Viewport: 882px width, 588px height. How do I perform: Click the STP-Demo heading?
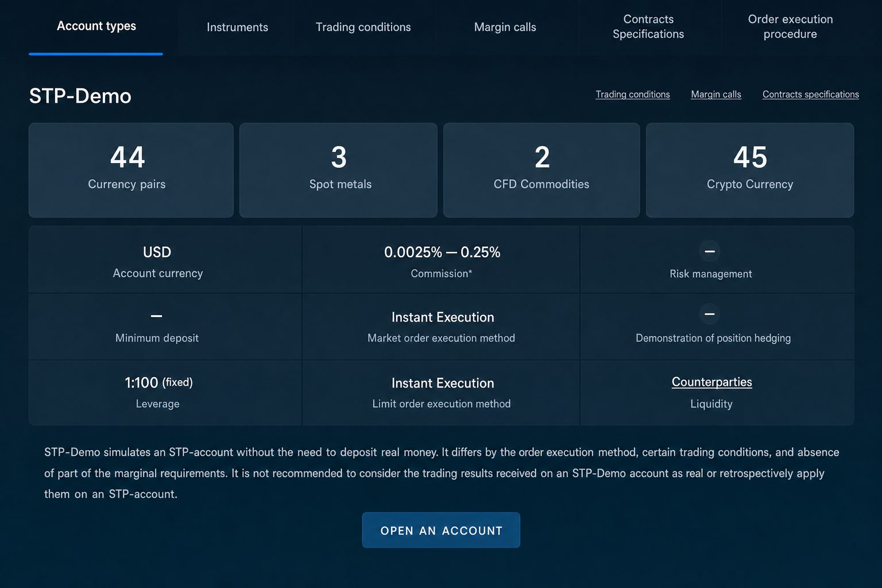(80, 96)
